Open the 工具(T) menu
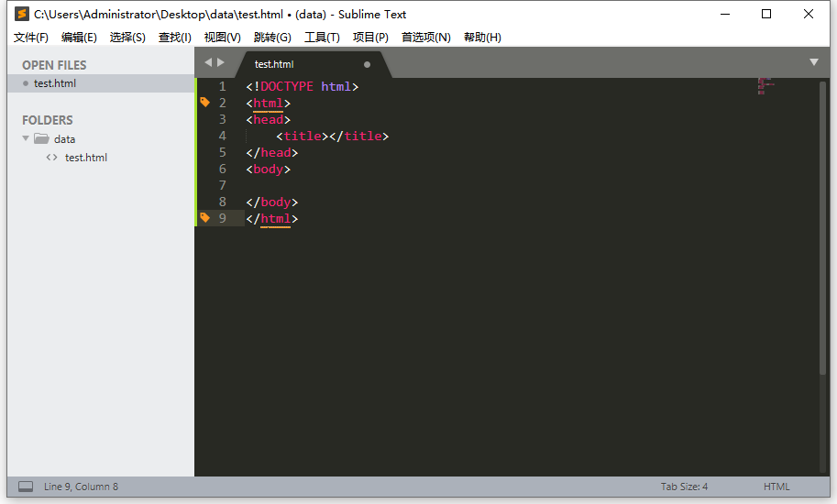This screenshot has width=837, height=504. [322, 38]
